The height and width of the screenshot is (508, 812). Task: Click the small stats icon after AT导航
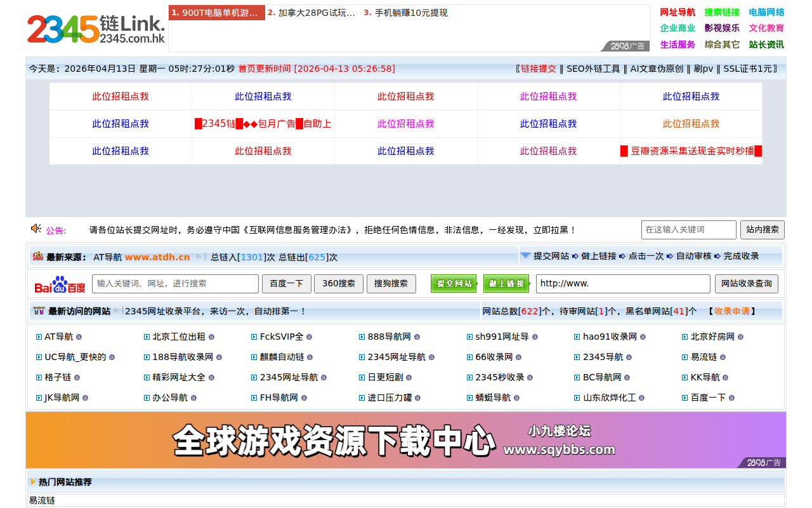click(78, 337)
